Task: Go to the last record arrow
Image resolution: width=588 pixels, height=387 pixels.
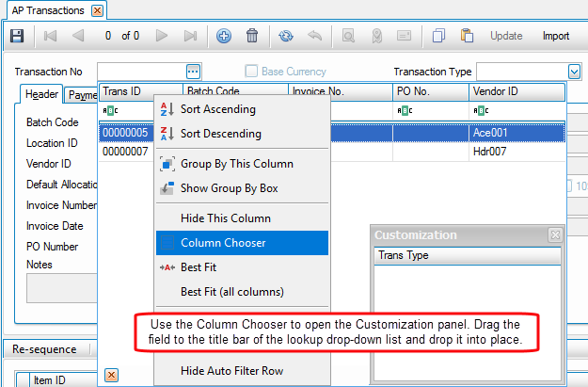Action: [190, 37]
